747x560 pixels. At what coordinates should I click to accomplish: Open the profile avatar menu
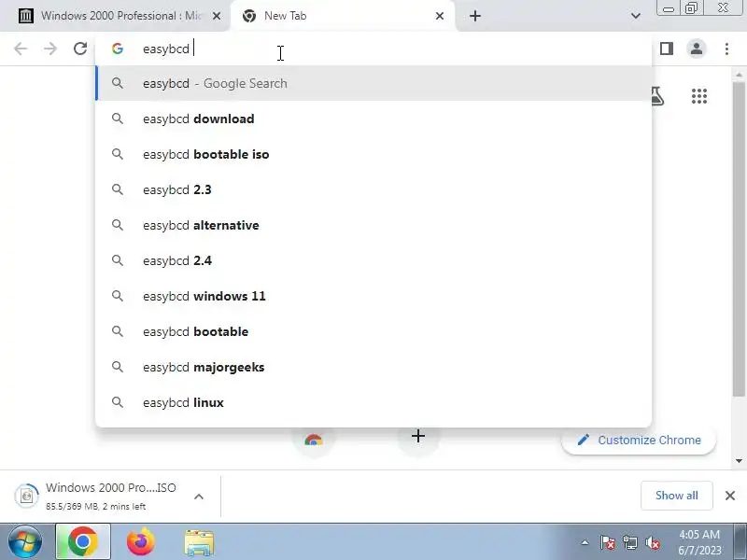coord(697,49)
